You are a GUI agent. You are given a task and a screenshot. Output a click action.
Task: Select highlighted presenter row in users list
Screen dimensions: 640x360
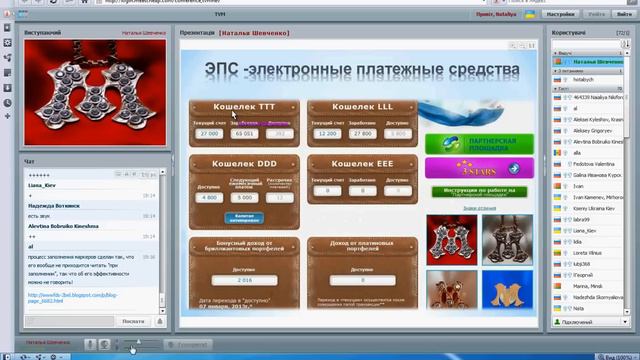(x=588, y=62)
